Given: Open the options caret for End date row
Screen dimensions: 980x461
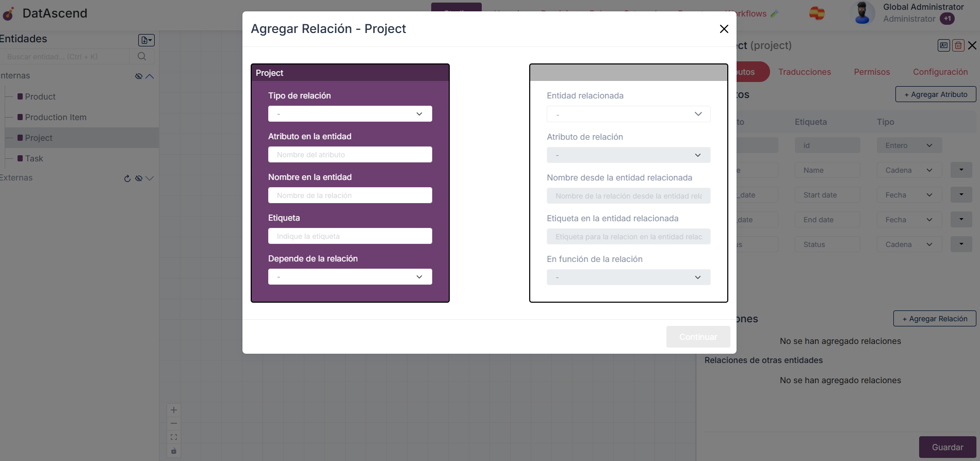Looking at the screenshot, I should [x=961, y=219].
